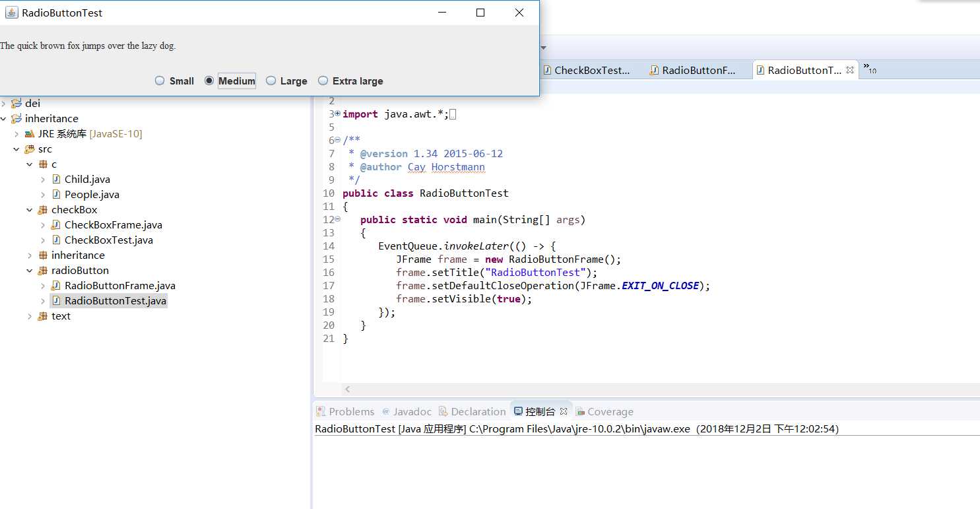
Task: Click the Child.java file icon
Action: tap(56, 179)
